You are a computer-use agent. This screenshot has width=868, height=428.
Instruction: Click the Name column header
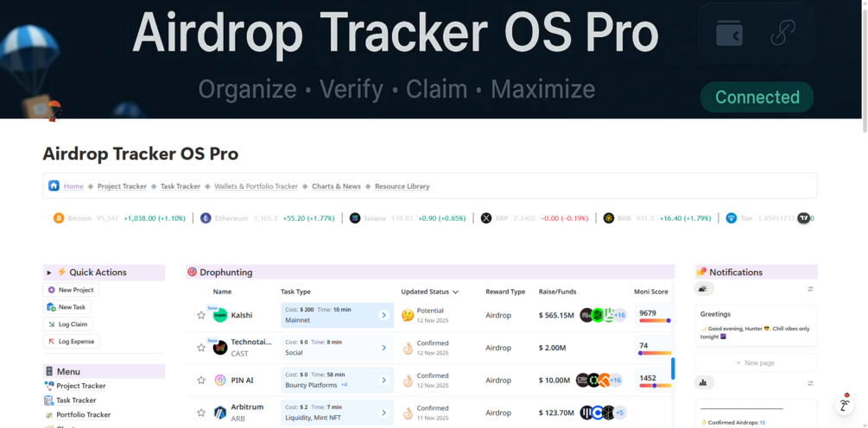click(x=222, y=292)
